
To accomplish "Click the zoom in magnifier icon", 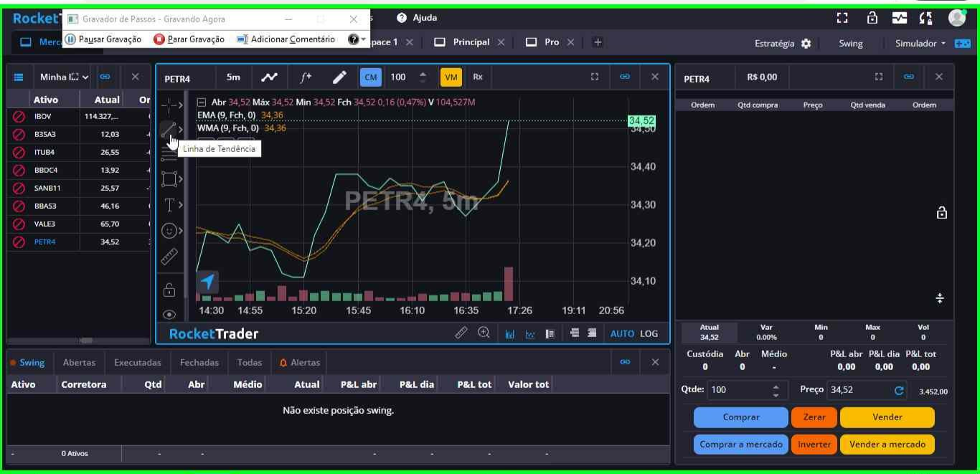I will coord(484,333).
